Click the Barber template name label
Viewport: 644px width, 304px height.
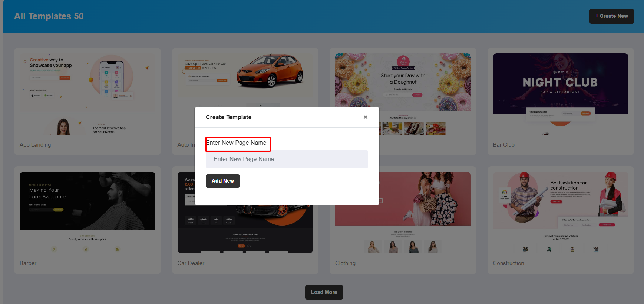pyautogui.click(x=28, y=263)
